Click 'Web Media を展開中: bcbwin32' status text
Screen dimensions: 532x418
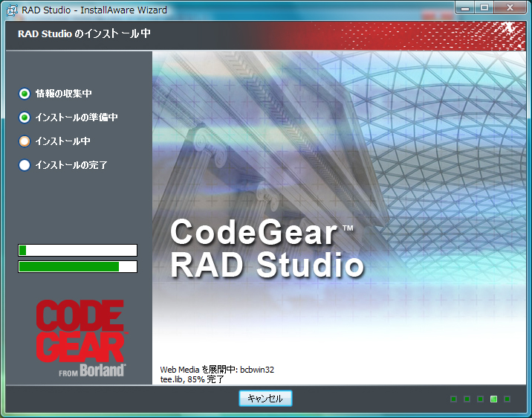click(x=217, y=370)
